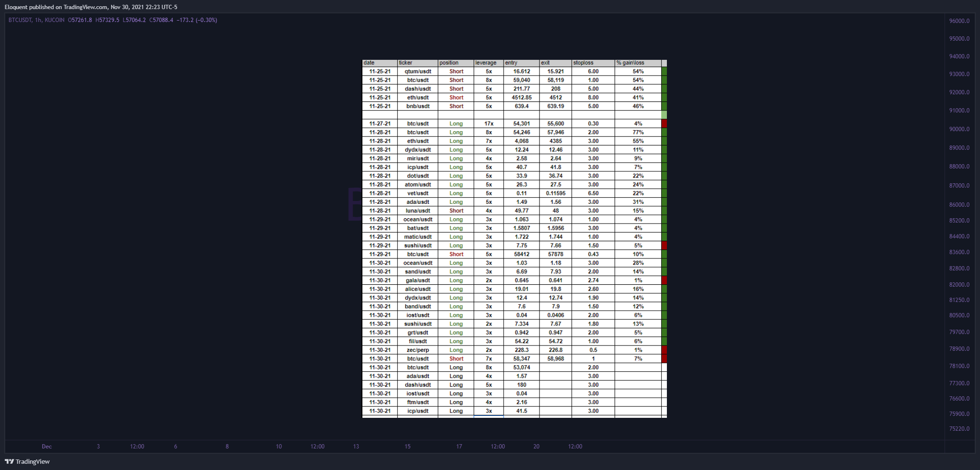Select the bat/usdt ticker cell

click(417, 228)
